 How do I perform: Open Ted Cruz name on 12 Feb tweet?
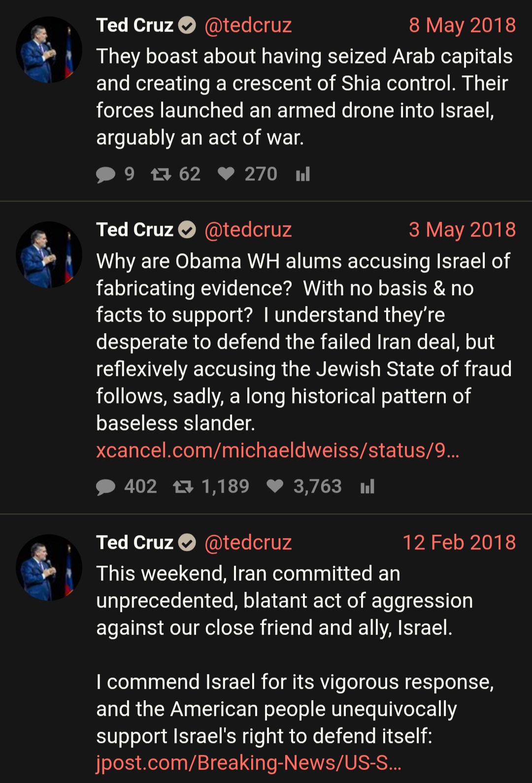[135, 543]
